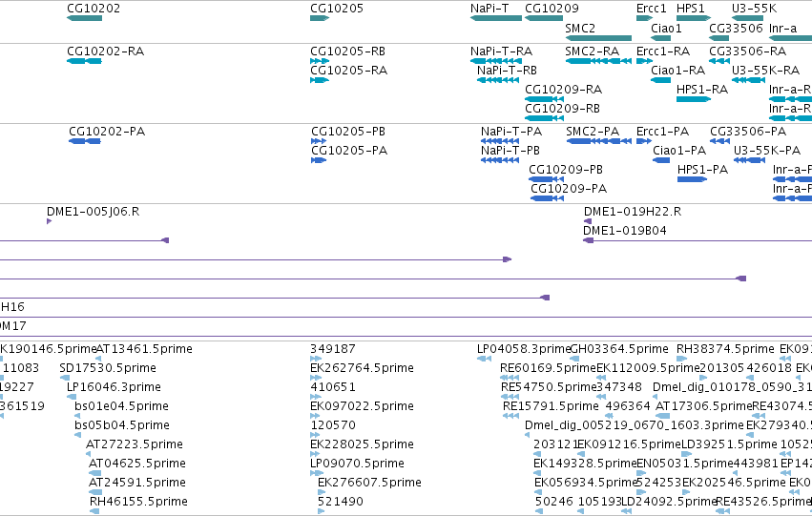Select EST LP04058.3prime
Screen dimensions: 812x516
(484, 359)
